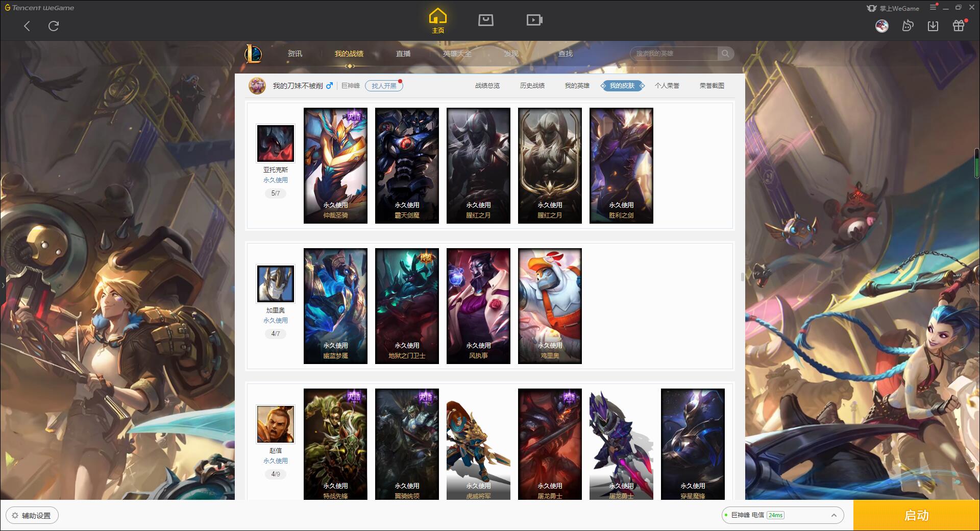Open the 霸天剑魔 skin card

(407, 165)
